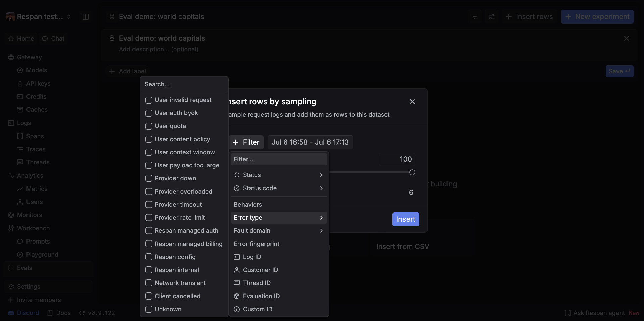Close the Insert rows by sampling dialog
The image size is (644, 321).
click(412, 102)
